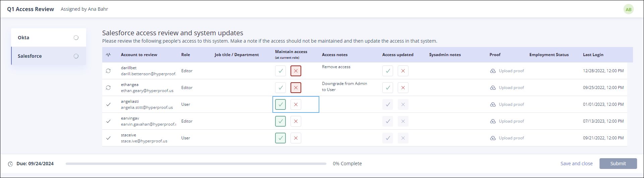The height and width of the screenshot is (178, 644).
Task: Click the upload cloud icon in angeliasti row
Action: pyautogui.click(x=493, y=104)
